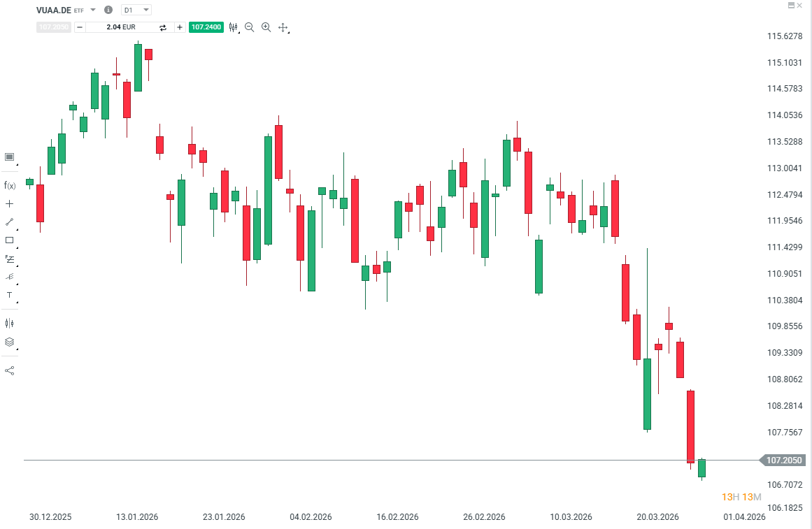Select the crosshair tool

[9, 203]
